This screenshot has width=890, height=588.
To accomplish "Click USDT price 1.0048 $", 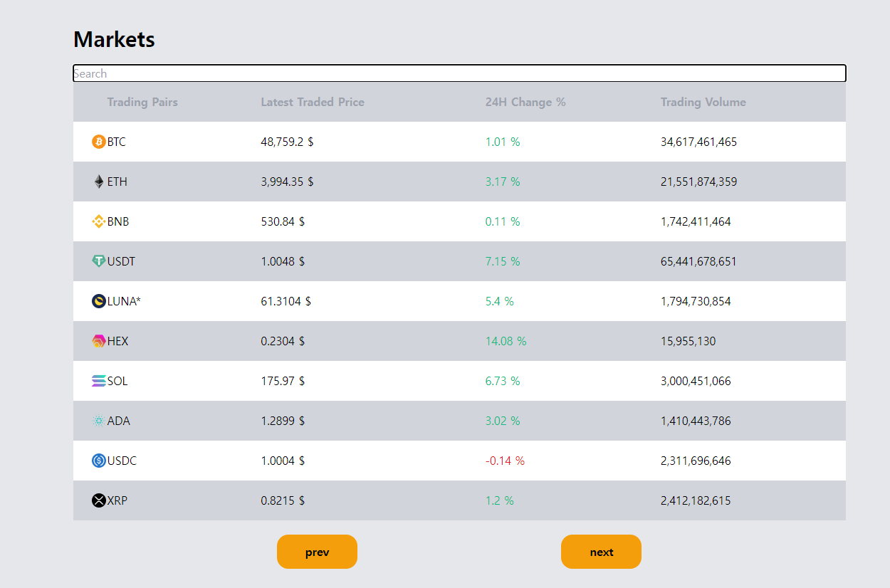I will 283,261.
